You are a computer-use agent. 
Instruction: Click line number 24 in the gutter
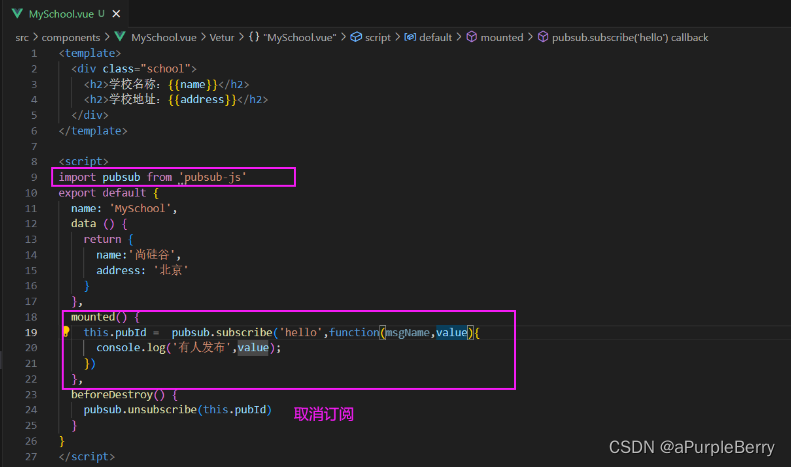pos(31,410)
